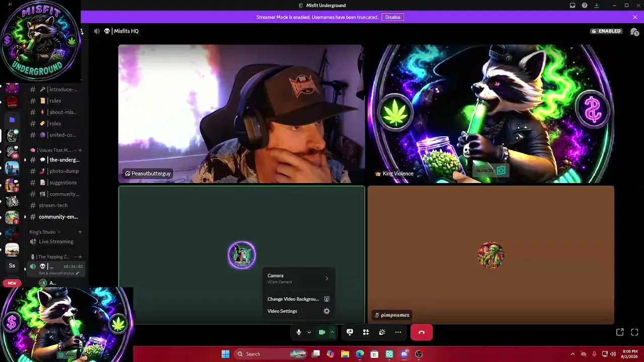The image size is (644, 362).
Task: Open the-underg text channel
Action: [x=55, y=160]
